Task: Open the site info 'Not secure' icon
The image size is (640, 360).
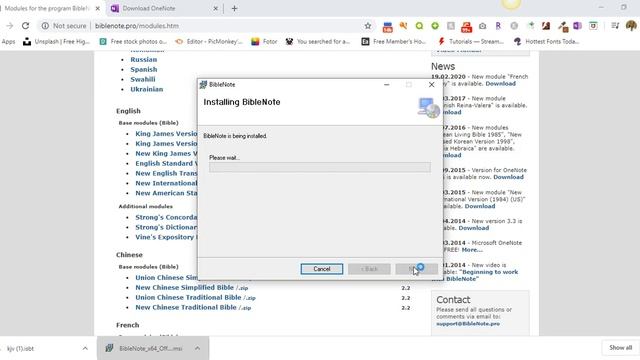Action: click(45, 26)
